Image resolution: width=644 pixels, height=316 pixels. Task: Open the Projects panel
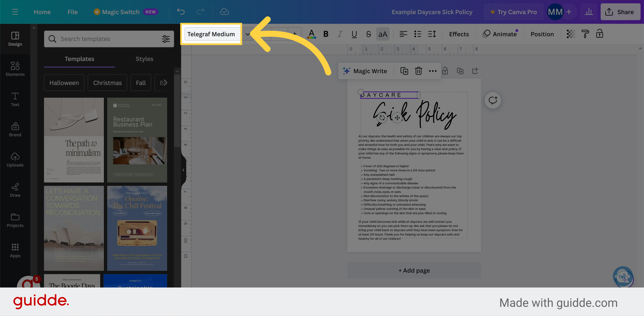(15, 220)
